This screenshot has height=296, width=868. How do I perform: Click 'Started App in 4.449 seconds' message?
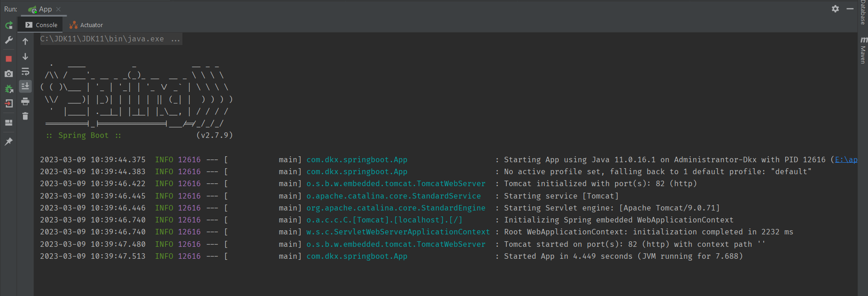click(623, 256)
